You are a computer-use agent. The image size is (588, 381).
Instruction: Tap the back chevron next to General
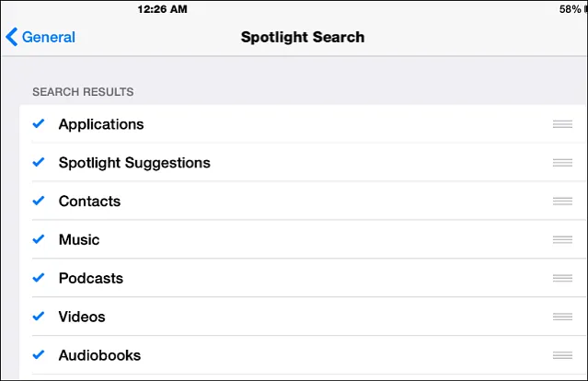pyautogui.click(x=11, y=38)
